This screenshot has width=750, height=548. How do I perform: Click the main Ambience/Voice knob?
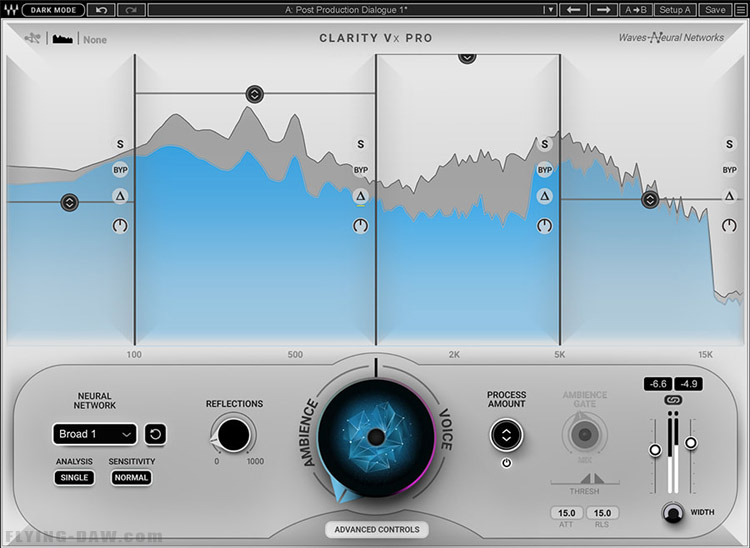(376, 437)
